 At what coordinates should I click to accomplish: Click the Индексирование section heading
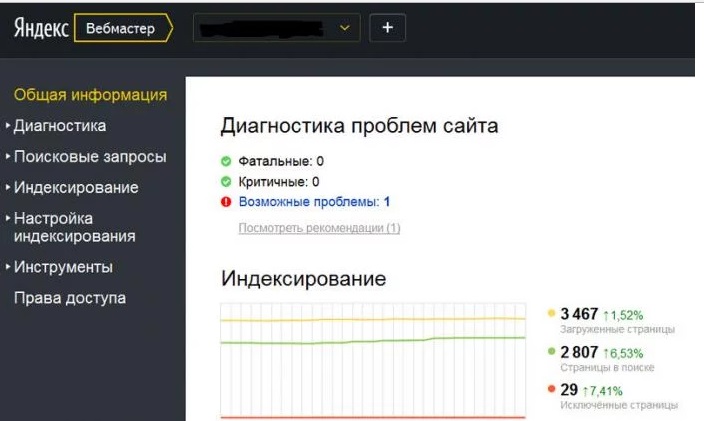304,279
